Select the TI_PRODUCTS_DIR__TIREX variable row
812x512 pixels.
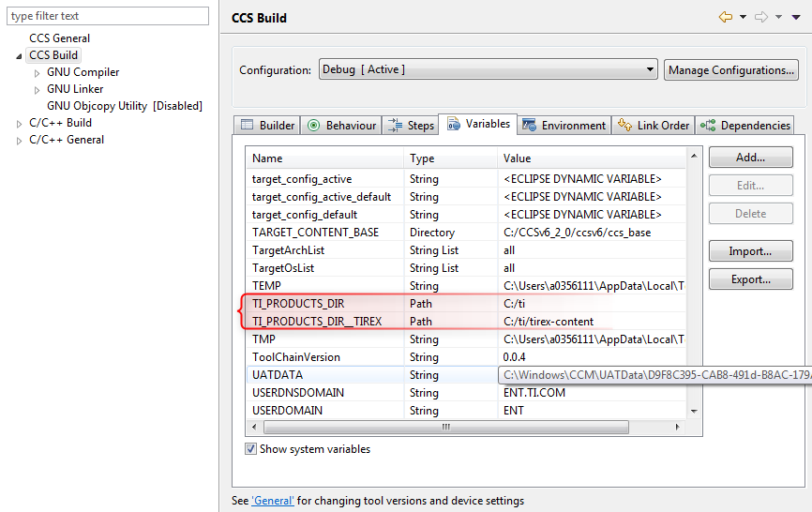pyautogui.click(x=466, y=322)
